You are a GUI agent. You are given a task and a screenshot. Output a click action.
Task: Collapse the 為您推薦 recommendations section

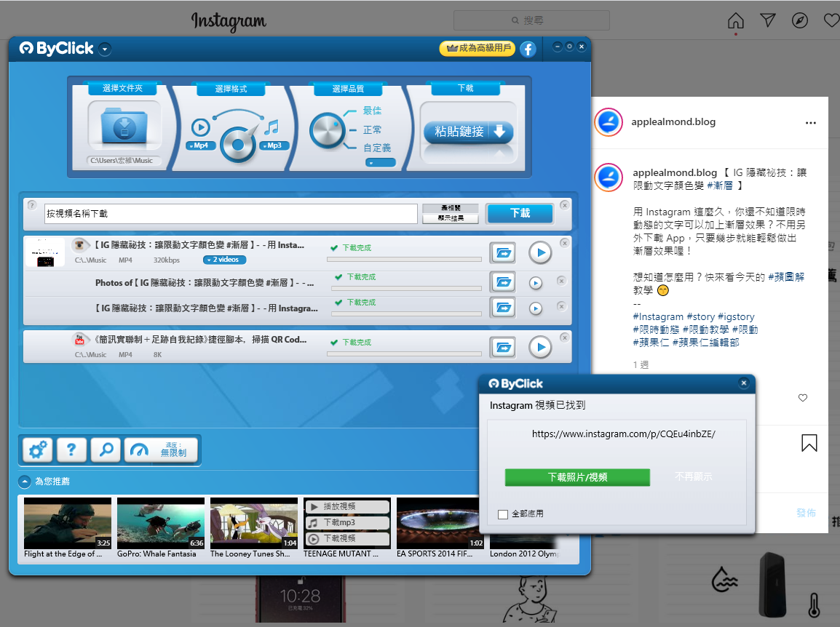pyautogui.click(x=25, y=482)
